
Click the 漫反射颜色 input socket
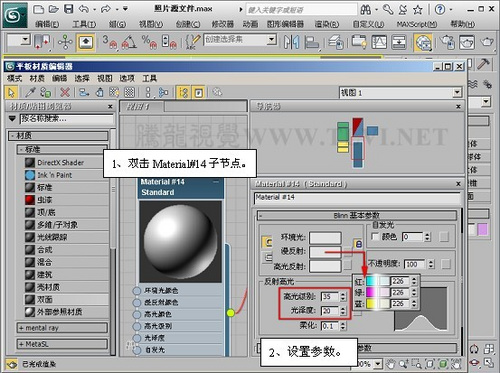tap(136, 303)
